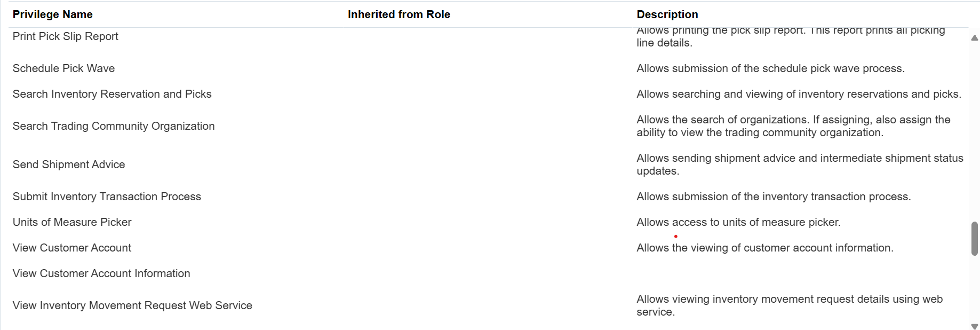
Task: Click the scroll up arrow
Action: point(974,38)
